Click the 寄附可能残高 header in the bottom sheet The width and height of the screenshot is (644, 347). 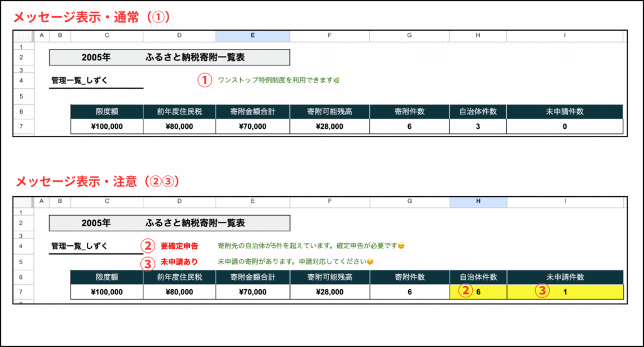pos(330,277)
